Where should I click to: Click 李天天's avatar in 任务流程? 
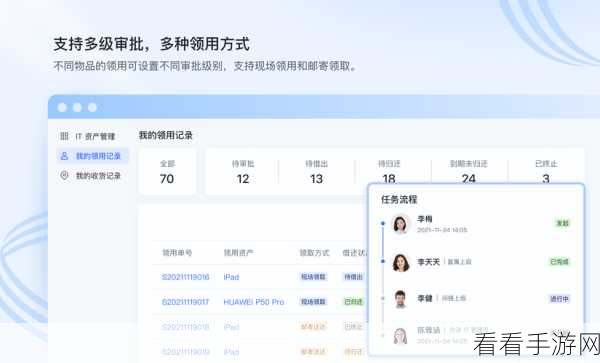400,262
